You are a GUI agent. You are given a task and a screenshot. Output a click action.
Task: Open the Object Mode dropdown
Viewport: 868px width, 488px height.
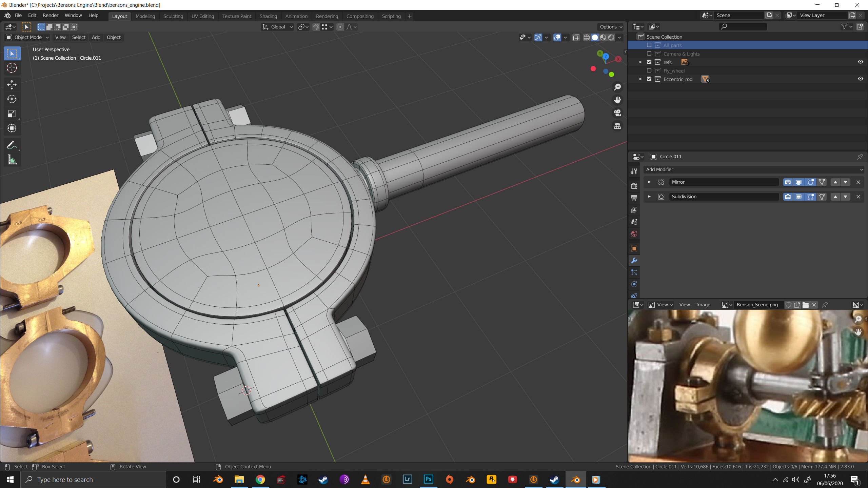[x=28, y=37]
